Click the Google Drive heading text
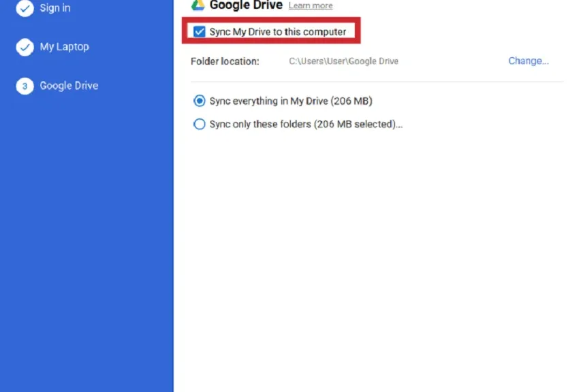 click(246, 5)
